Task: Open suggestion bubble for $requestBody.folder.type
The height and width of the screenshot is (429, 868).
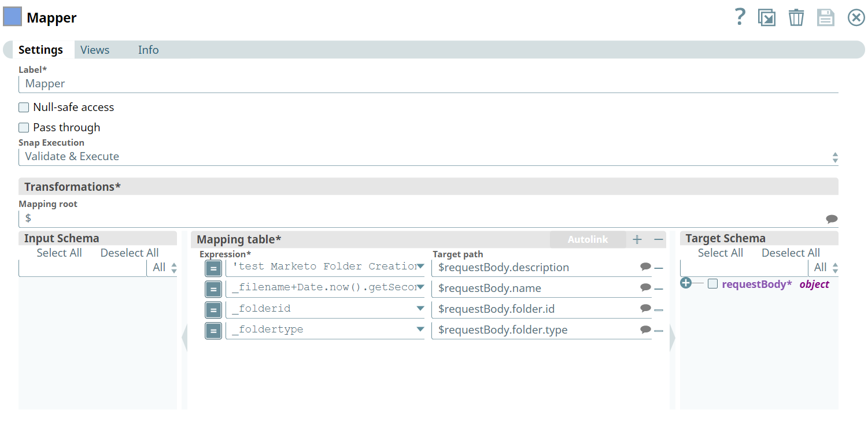Action: [645, 330]
